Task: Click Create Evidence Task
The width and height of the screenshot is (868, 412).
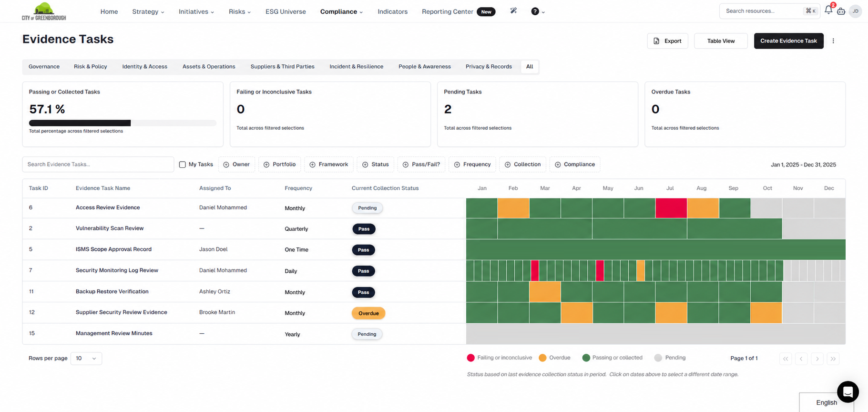Action: pyautogui.click(x=788, y=41)
